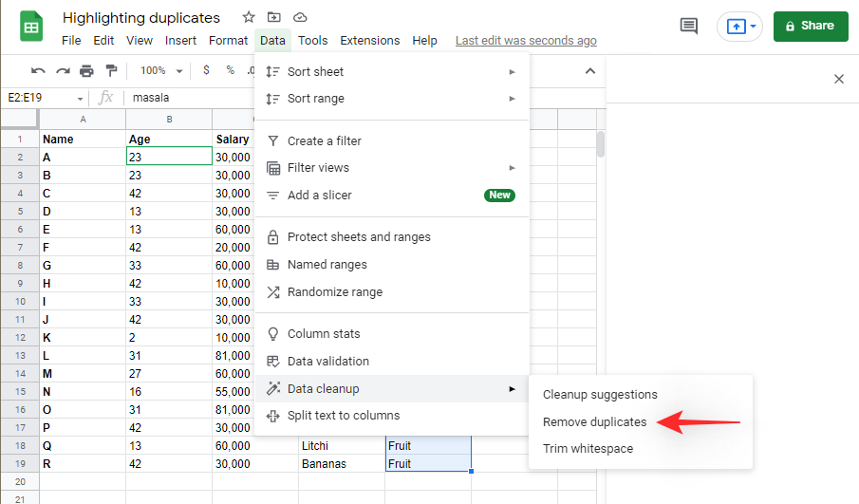Choose Add a slicer

click(x=392, y=195)
